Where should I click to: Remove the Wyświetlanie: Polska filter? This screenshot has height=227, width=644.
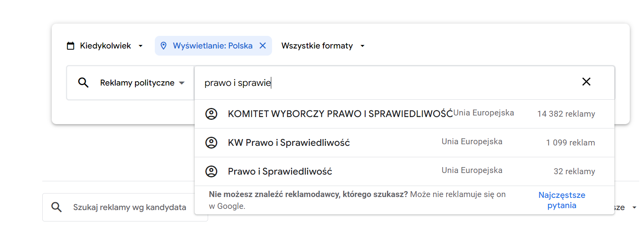click(x=263, y=46)
